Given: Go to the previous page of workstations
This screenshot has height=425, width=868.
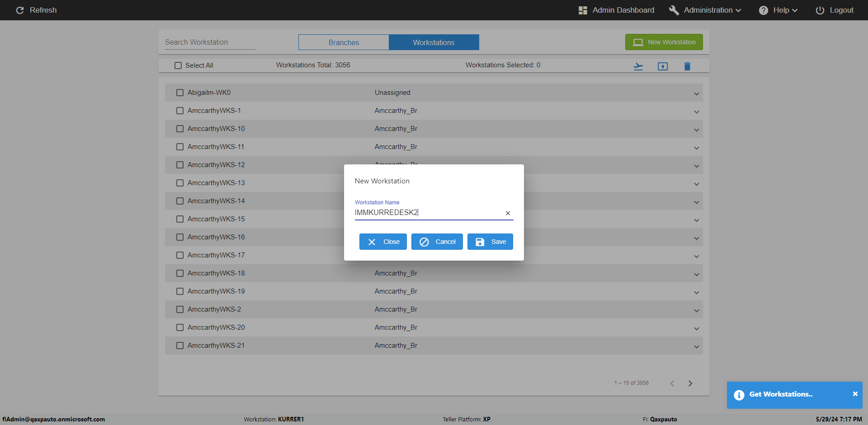Looking at the screenshot, I should [672, 383].
